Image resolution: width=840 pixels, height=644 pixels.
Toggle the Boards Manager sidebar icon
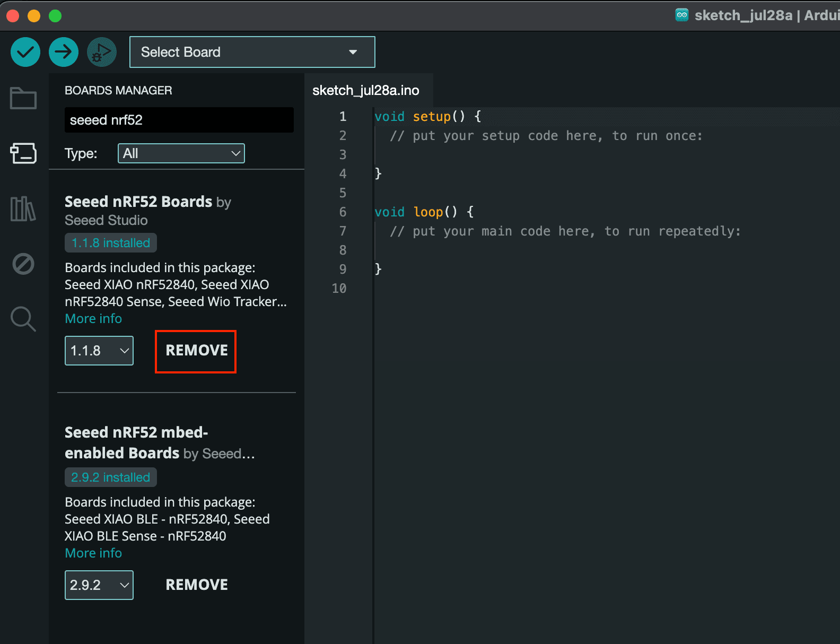(x=23, y=153)
